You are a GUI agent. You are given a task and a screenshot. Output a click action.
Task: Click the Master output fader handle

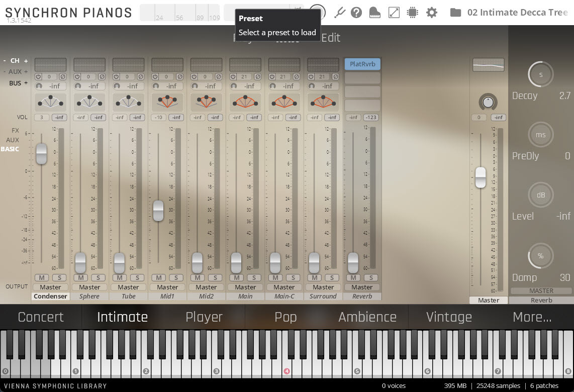pos(481,177)
